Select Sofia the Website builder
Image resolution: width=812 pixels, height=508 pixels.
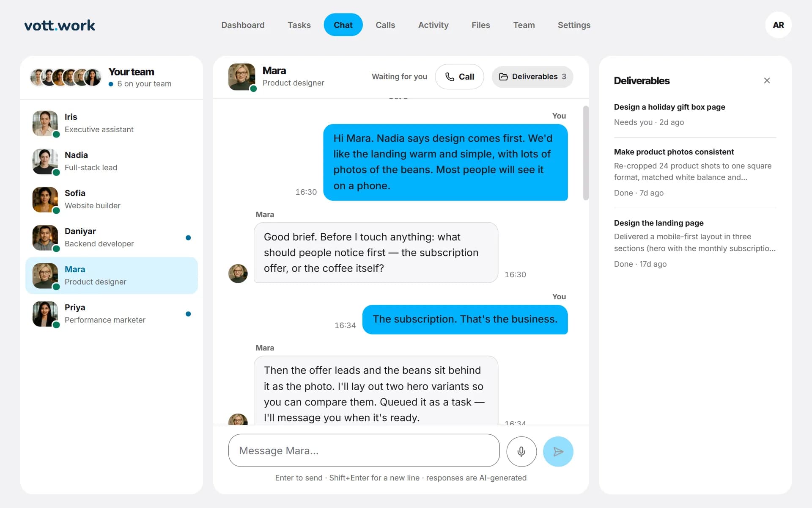pos(112,199)
